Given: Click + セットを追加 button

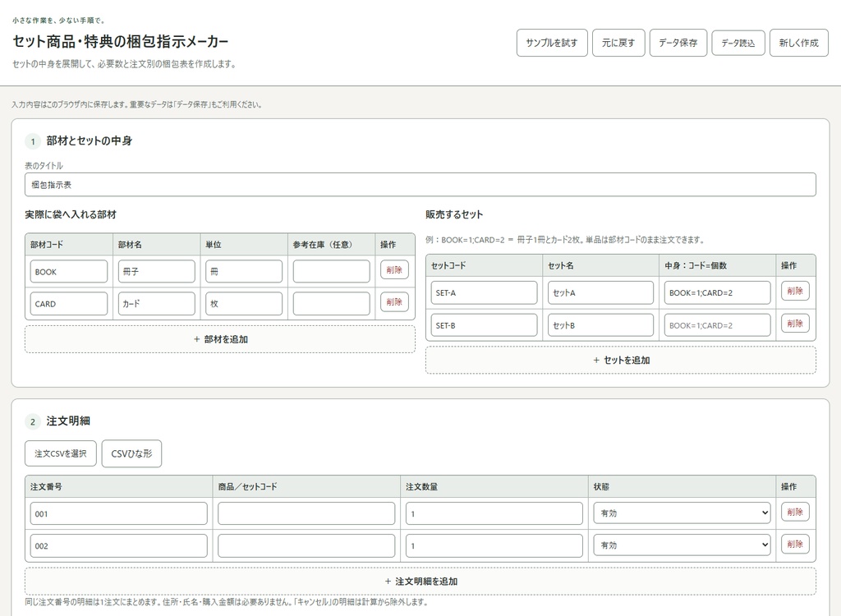Looking at the screenshot, I should coord(621,360).
